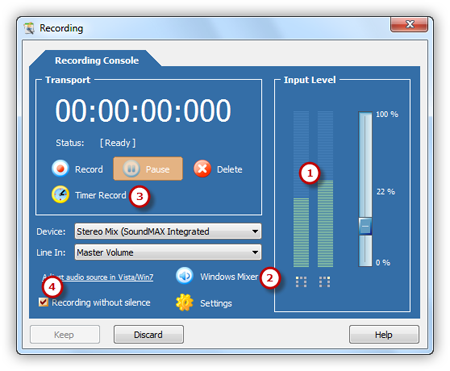Open Windows Mixer speaker icon

(184, 276)
